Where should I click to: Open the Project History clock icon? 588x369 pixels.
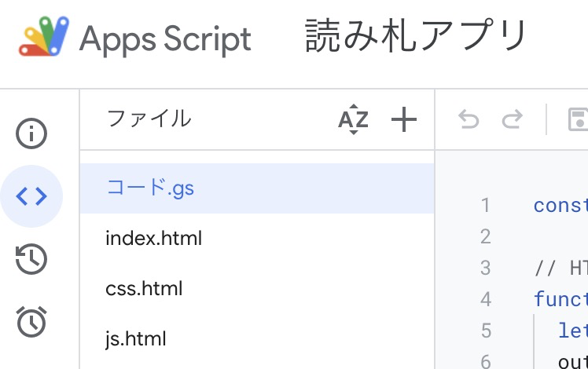coord(31,259)
